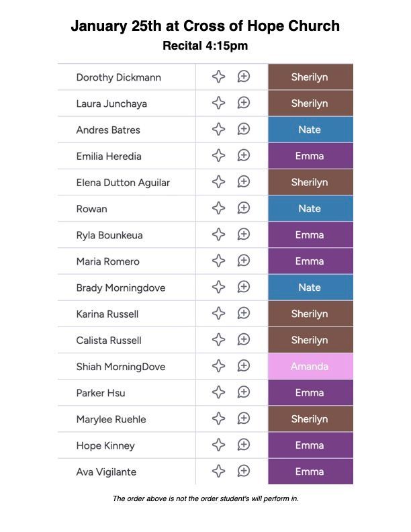Add comment on Emilia Heredia row
This screenshot has height=532, width=411.
tap(244, 155)
